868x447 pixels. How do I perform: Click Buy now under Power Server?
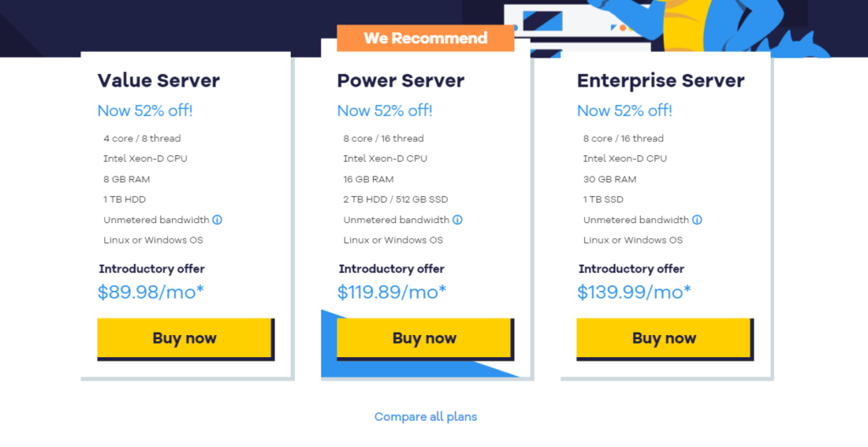(x=424, y=338)
